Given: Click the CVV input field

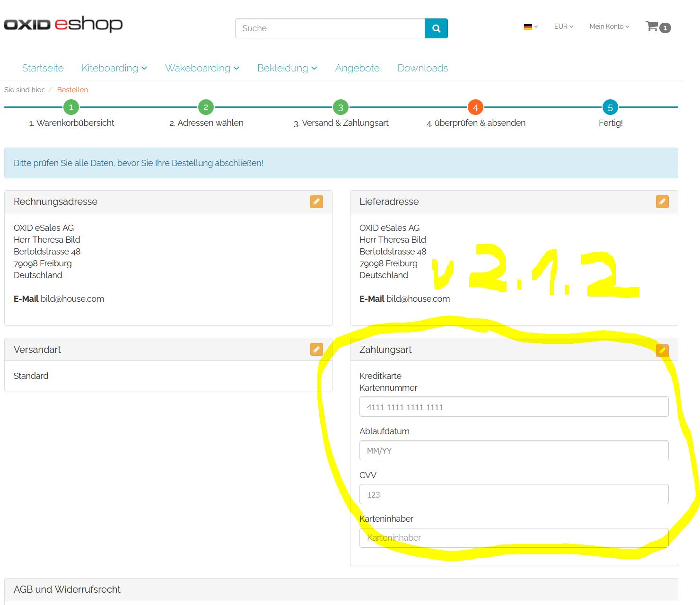Looking at the screenshot, I should point(514,494).
